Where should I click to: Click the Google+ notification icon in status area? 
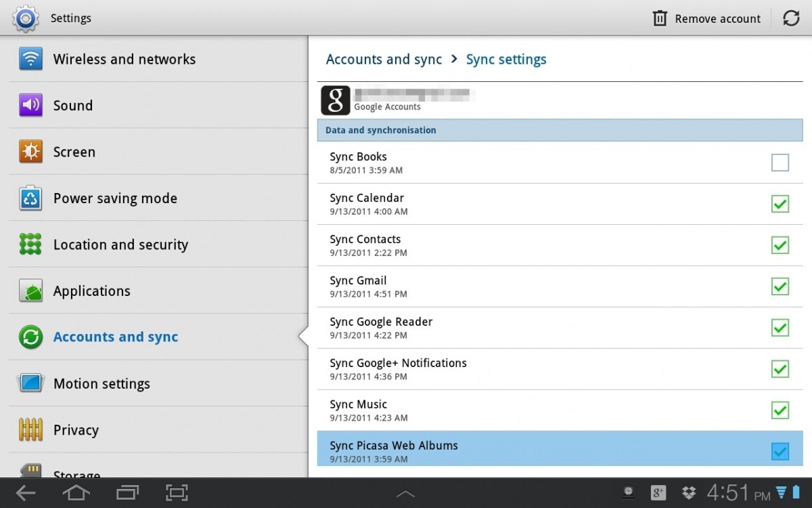pyautogui.click(x=658, y=493)
